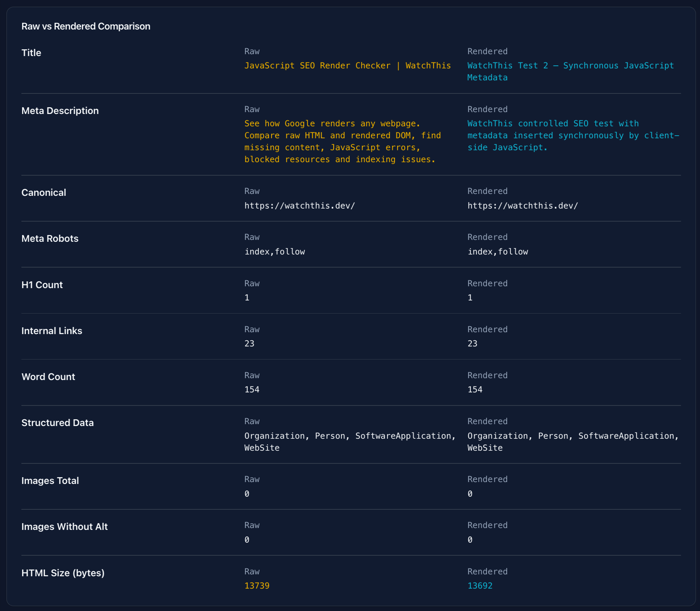The width and height of the screenshot is (700, 611).
Task: Click the 'Rendered' label in HTML Size row
Action: pyautogui.click(x=488, y=572)
